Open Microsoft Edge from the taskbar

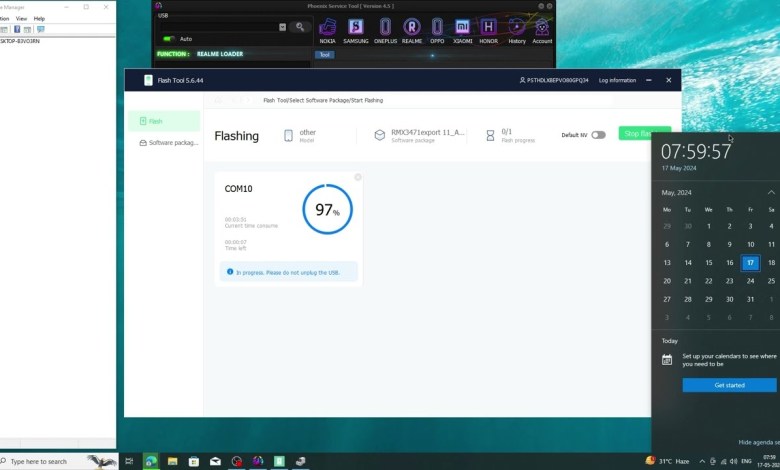tap(151, 461)
